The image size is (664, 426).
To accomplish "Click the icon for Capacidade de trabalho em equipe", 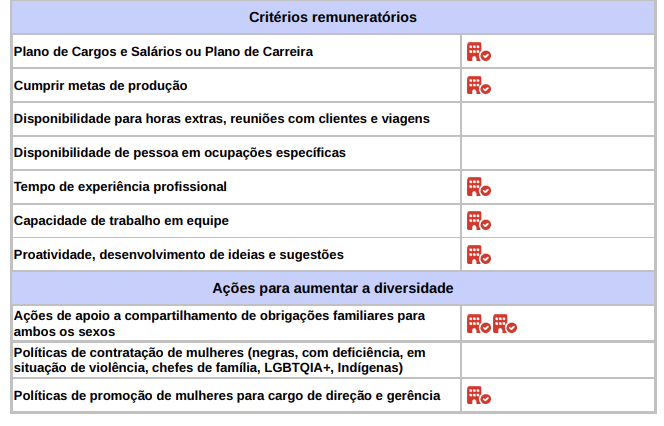I will (x=478, y=221).
